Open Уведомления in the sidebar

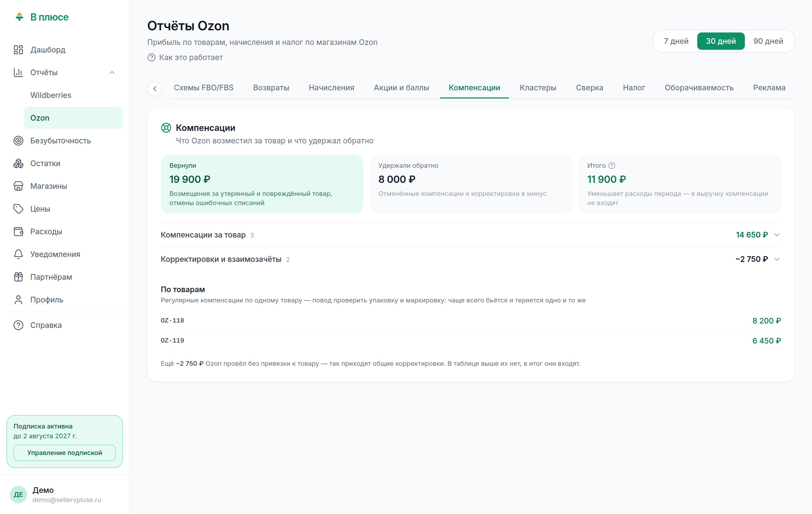pos(65,254)
